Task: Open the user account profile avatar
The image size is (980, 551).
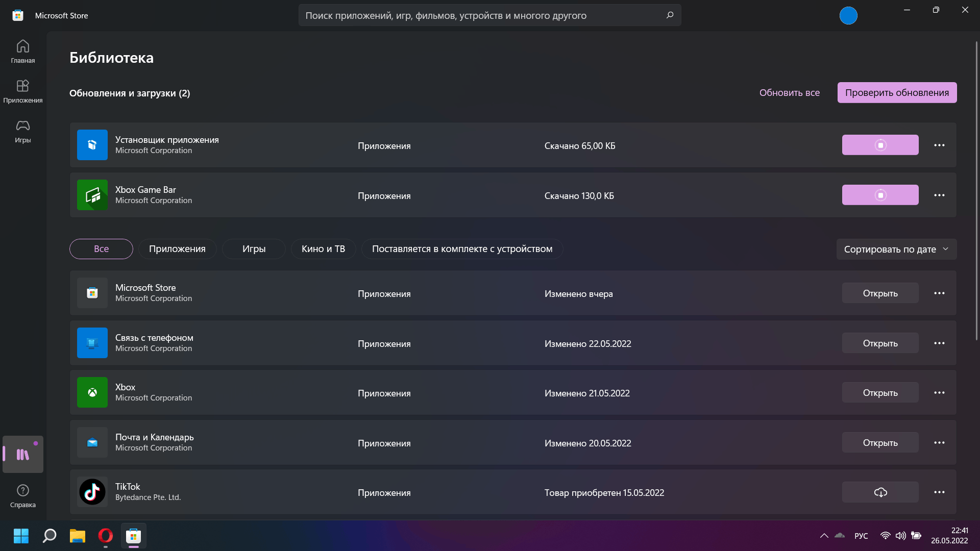Action: click(848, 15)
